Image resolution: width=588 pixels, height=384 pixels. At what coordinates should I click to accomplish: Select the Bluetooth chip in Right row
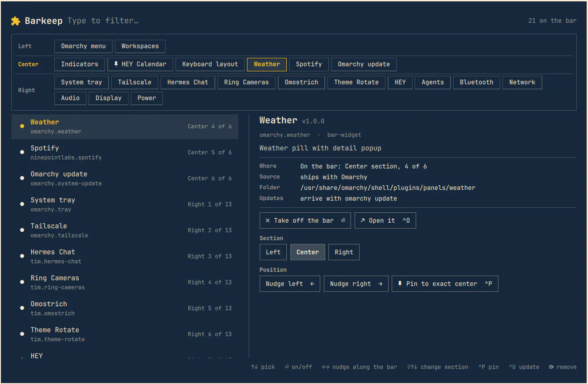(x=477, y=82)
